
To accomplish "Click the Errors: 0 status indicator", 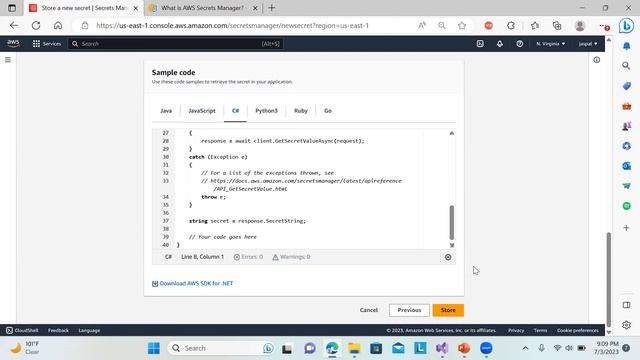I will coord(248,257).
